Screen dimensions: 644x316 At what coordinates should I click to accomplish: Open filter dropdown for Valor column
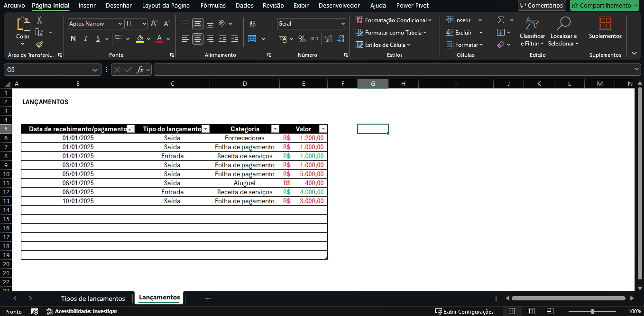pyautogui.click(x=323, y=129)
